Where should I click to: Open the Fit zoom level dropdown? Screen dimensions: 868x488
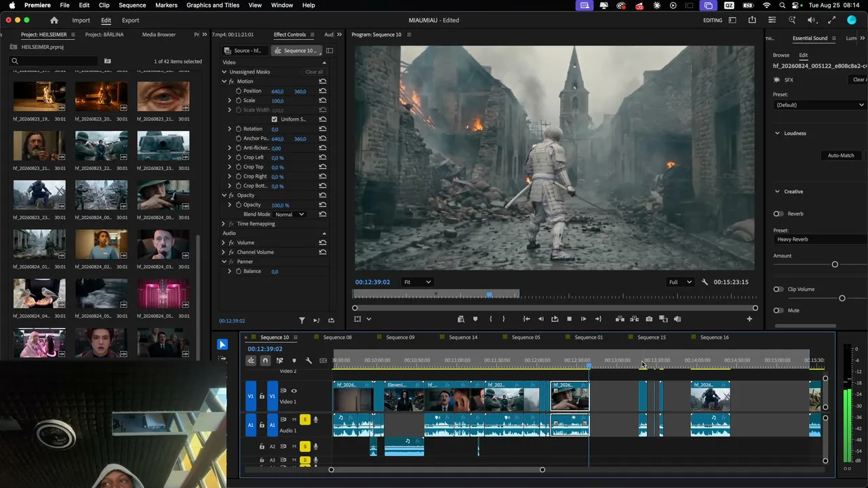417,282
